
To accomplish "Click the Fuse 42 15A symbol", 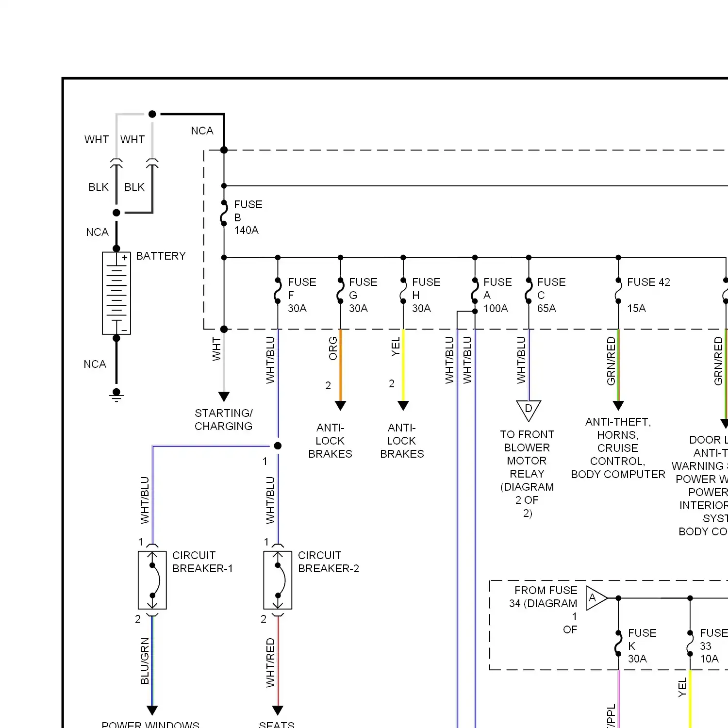I will (x=618, y=291).
